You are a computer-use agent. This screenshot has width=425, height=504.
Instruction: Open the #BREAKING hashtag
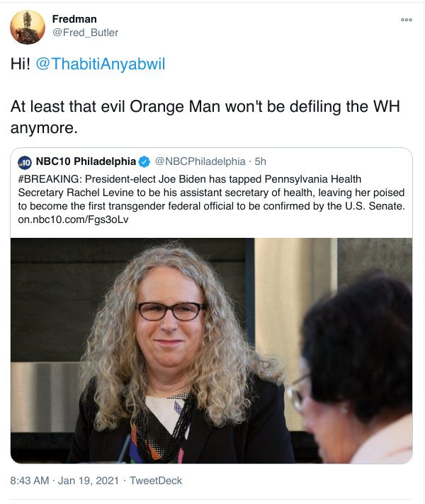(48, 178)
